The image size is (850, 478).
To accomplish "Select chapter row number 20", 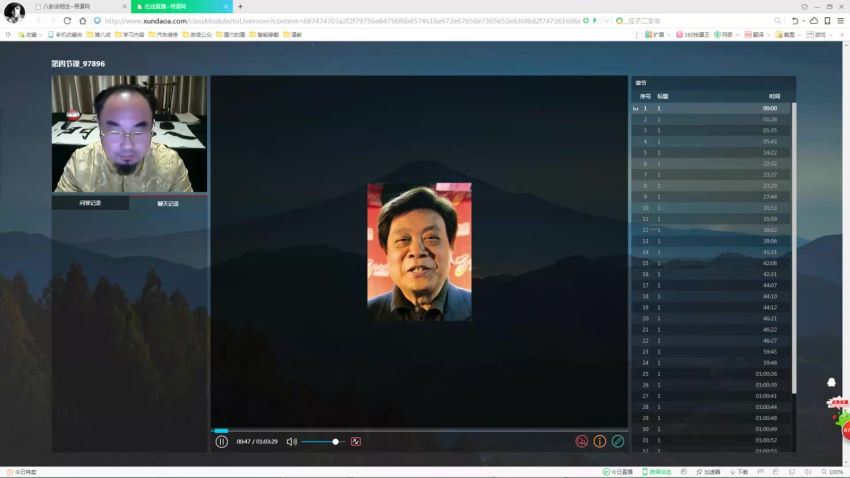I will tap(710, 319).
